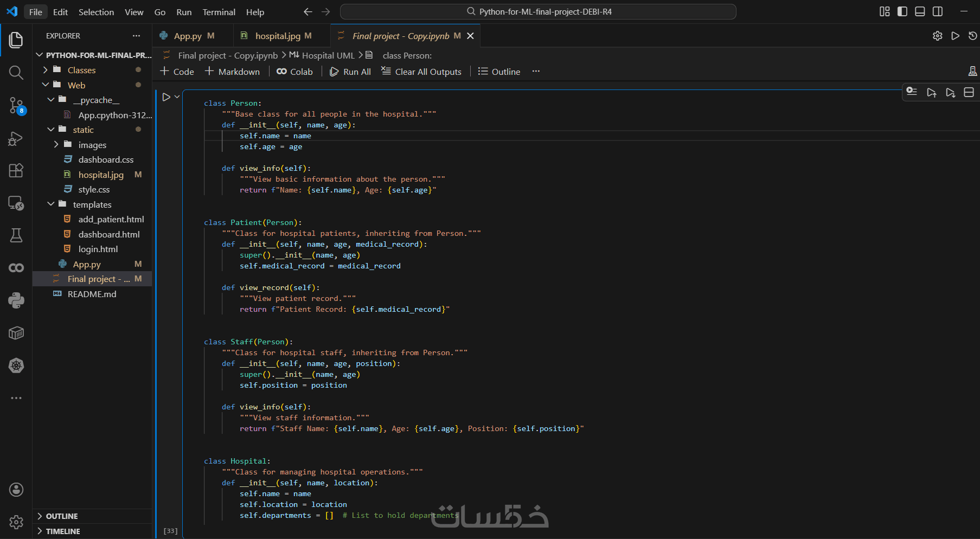The width and height of the screenshot is (980, 539).
Task: Open the Search view in activity bar
Action: pyautogui.click(x=16, y=73)
